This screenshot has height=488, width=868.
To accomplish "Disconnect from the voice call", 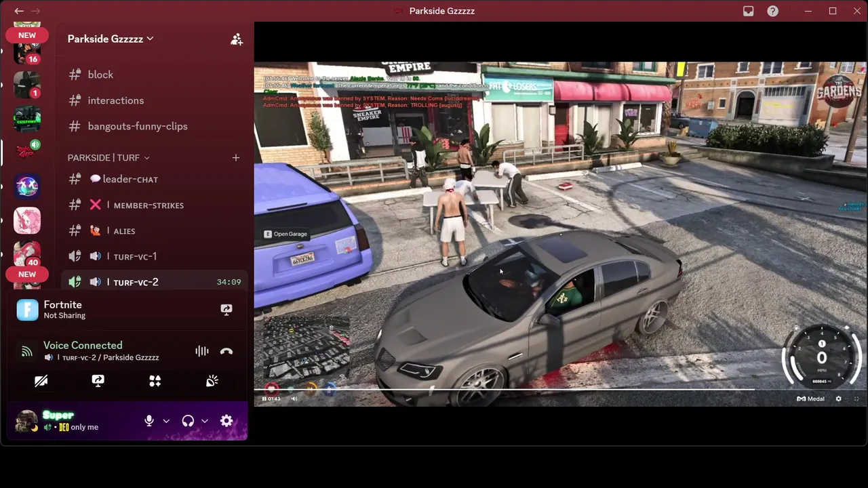I will (226, 351).
